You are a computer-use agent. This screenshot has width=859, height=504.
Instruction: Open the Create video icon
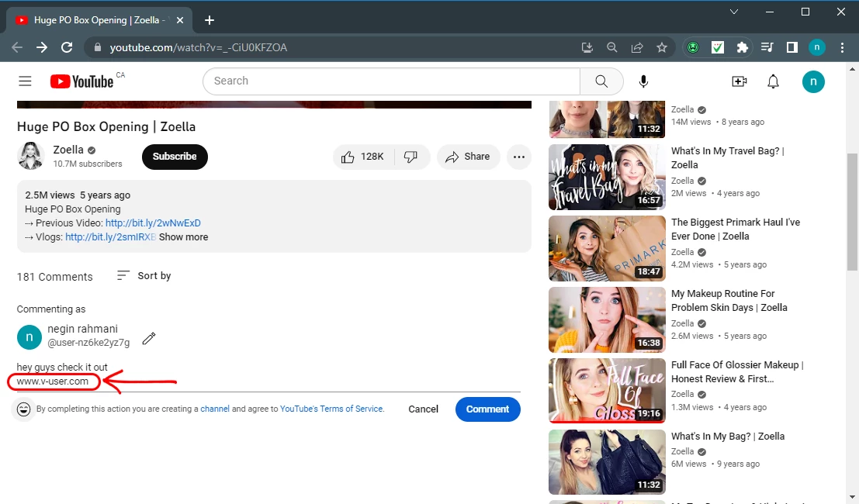click(x=739, y=81)
